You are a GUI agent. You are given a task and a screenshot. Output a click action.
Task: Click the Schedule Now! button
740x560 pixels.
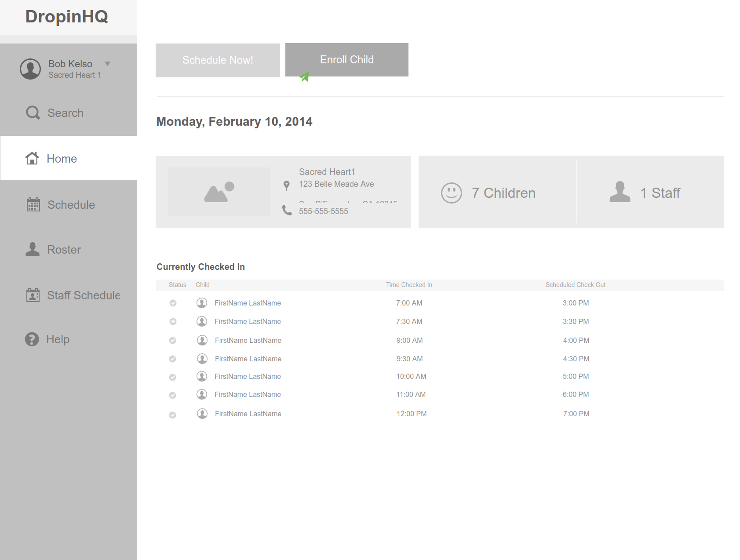click(x=218, y=60)
